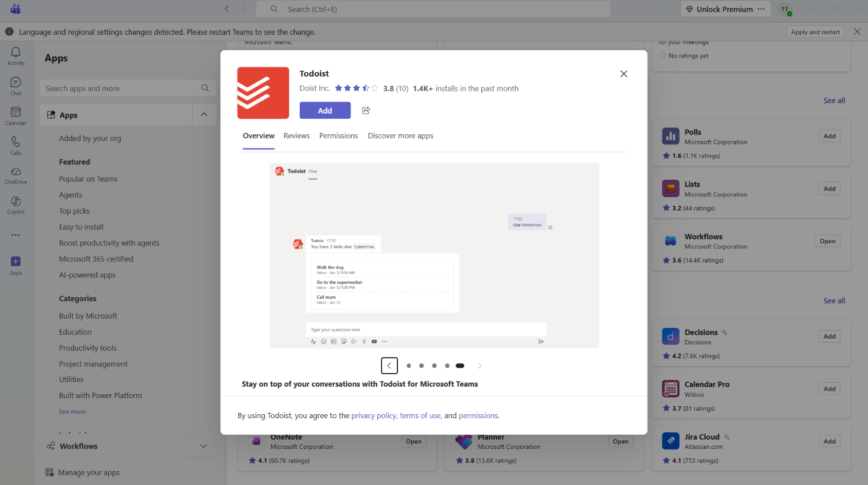868x485 pixels.
Task: Open Chat in the left rail
Action: 15,86
